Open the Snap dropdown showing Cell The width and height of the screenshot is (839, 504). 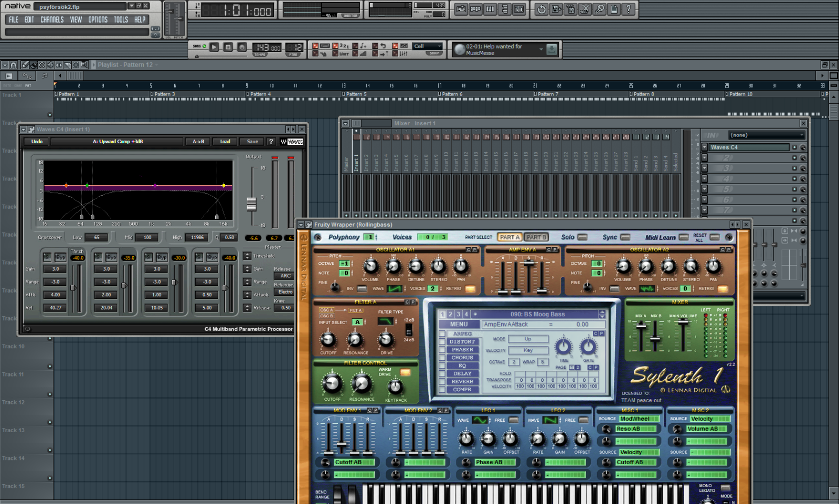click(x=427, y=46)
